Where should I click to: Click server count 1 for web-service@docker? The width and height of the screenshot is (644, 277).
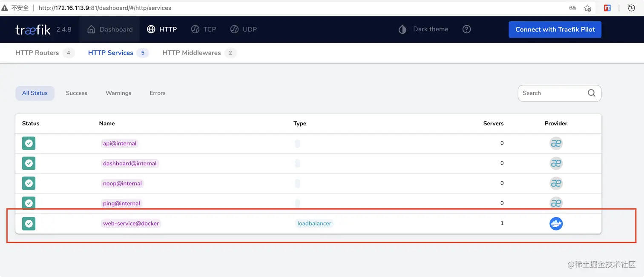coord(502,223)
